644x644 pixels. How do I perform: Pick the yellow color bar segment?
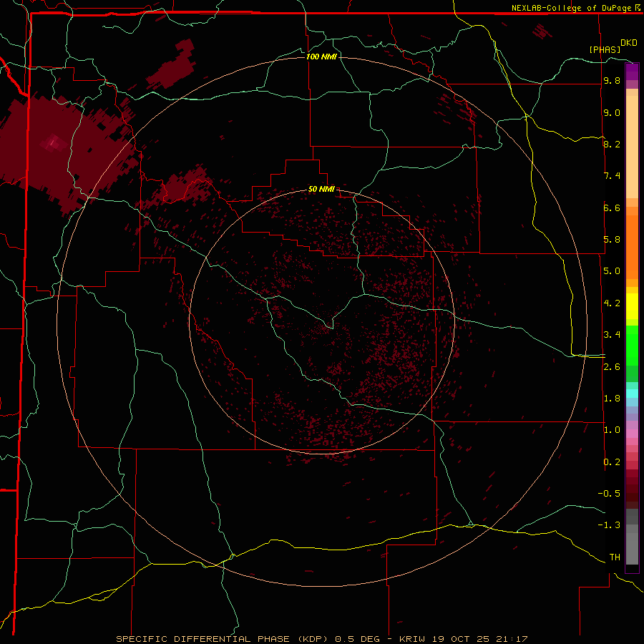coord(632,306)
